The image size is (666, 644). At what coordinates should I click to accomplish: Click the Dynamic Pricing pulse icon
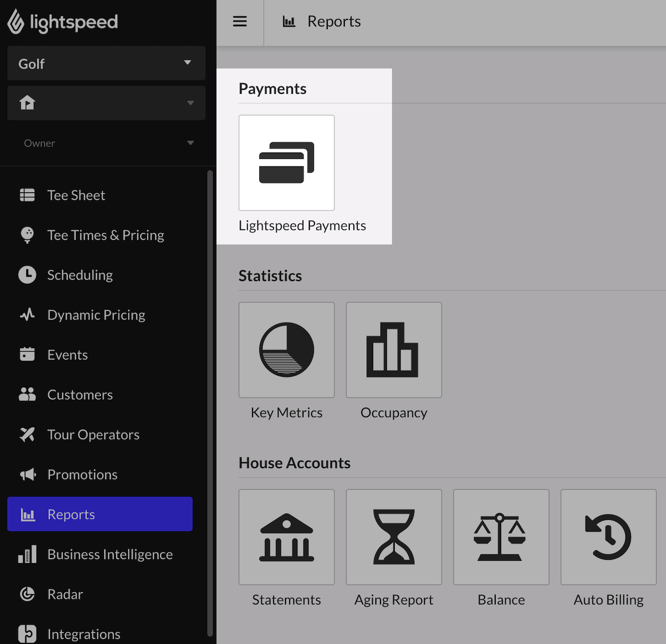click(27, 315)
